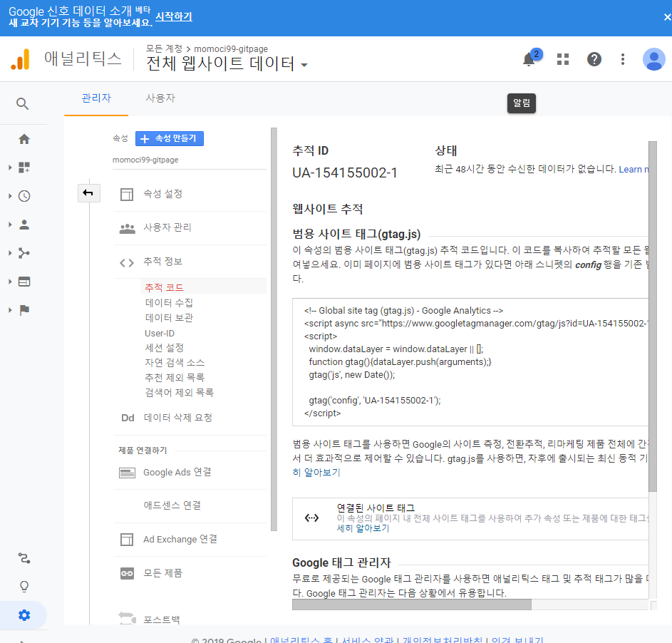Click the Analytics logo icon
Image resolution: width=672 pixels, height=643 pixels.
(20, 59)
